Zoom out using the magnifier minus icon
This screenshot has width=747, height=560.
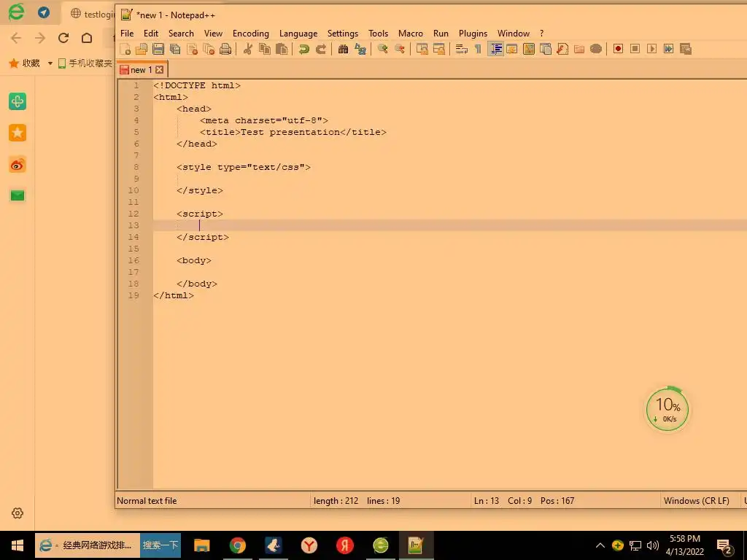(399, 49)
